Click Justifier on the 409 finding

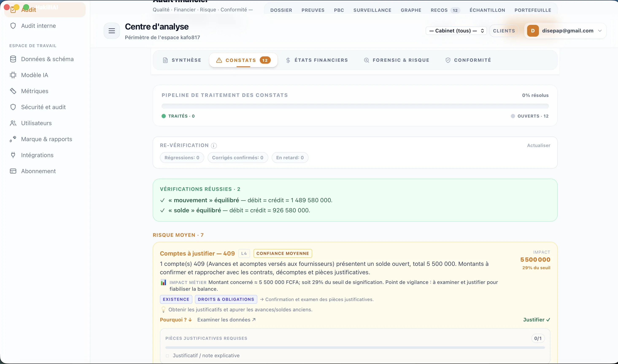click(x=537, y=320)
